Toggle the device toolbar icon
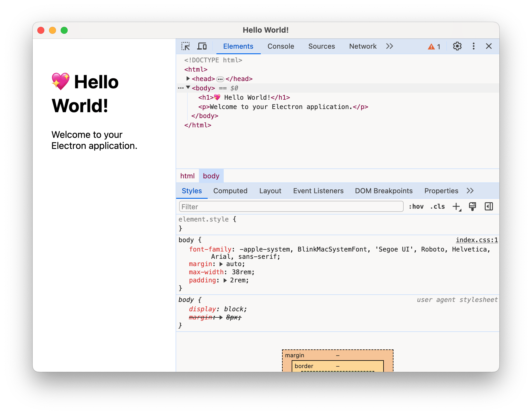The width and height of the screenshot is (532, 415). point(202,46)
